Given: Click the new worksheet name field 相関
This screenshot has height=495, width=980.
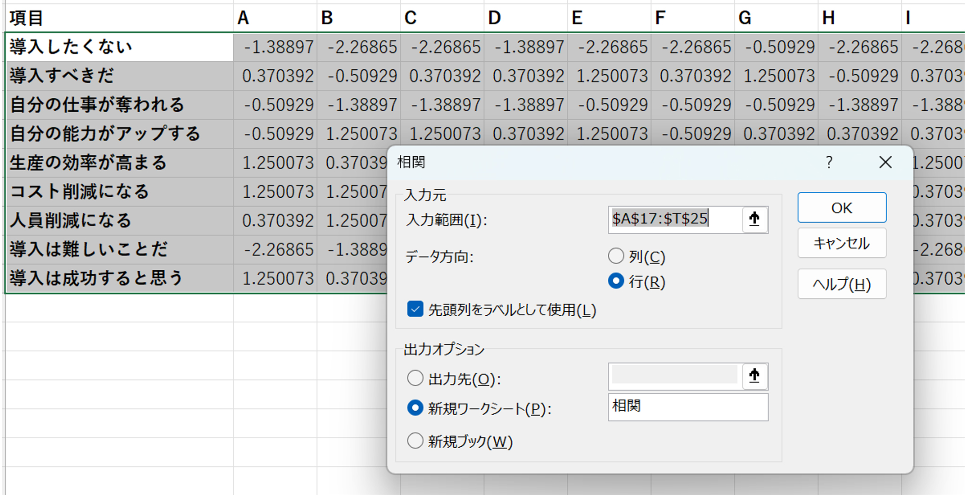Looking at the screenshot, I should pos(687,407).
